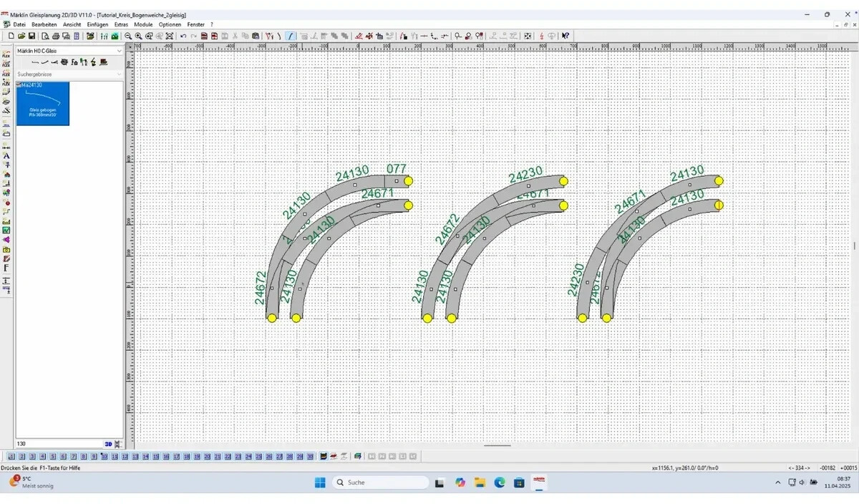Screen dimensions: 859x504
Task: Click the Save diskette icon
Action: [31, 36]
